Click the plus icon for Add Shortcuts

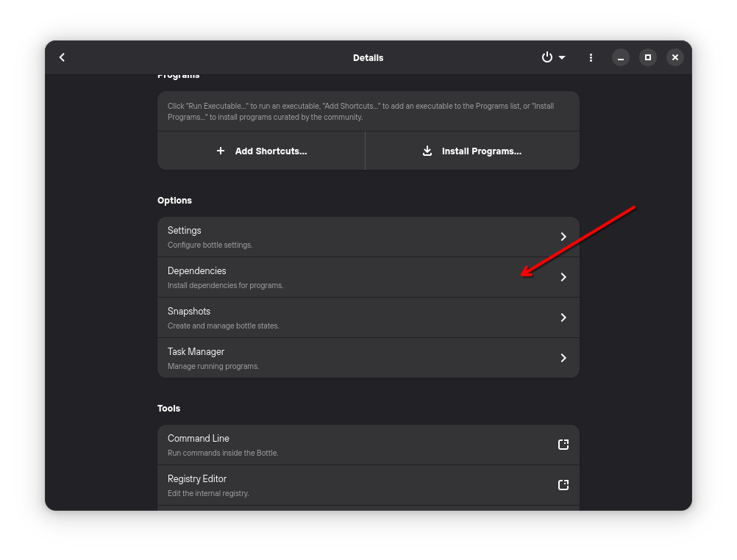pos(221,151)
